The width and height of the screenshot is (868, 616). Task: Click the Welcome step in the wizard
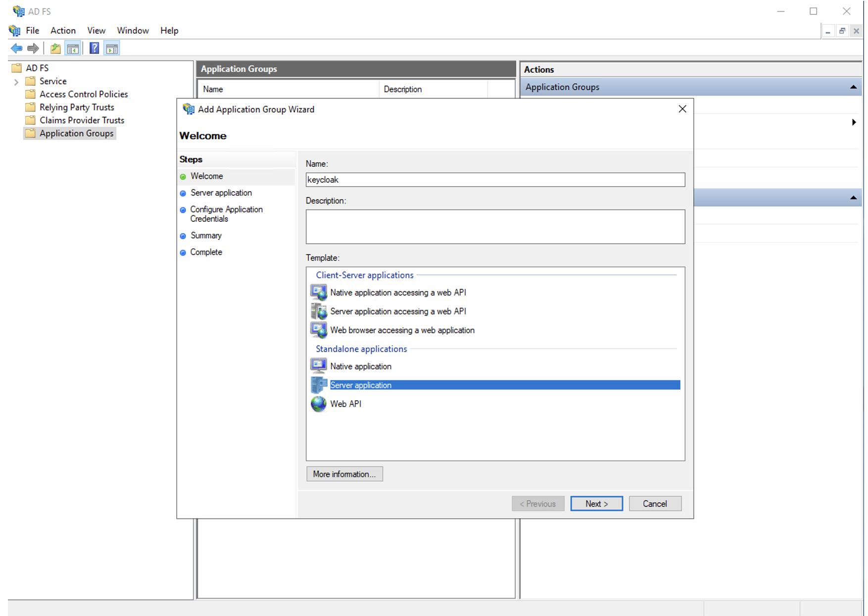click(207, 176)
